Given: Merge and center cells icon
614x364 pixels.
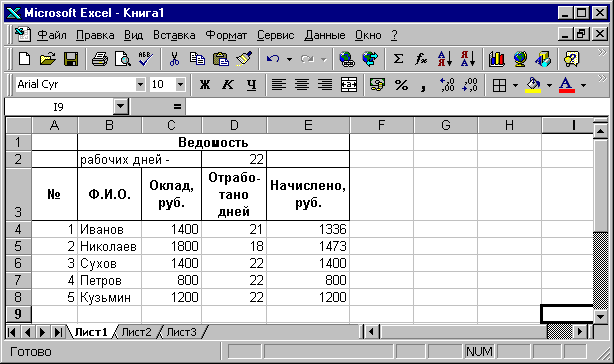Looking at the screenshot, I should pyautogui.click(x=349, y=85).
